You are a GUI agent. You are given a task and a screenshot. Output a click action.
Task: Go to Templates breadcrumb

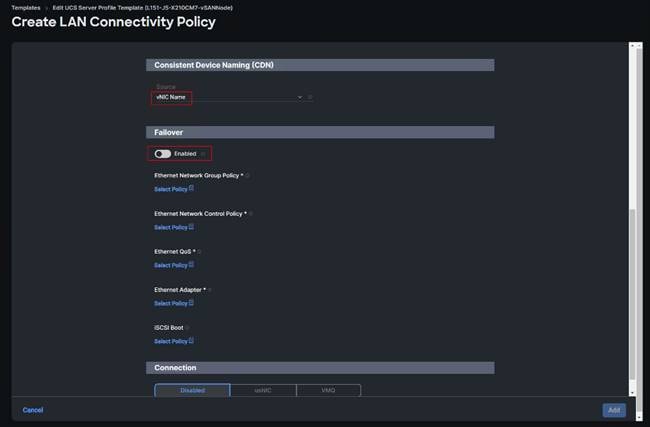pos(26,8)
